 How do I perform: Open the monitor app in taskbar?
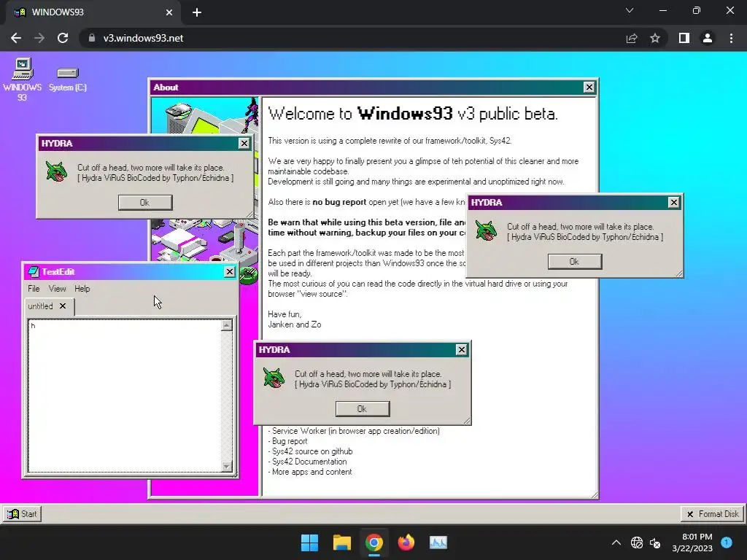[x=438, y=542]
